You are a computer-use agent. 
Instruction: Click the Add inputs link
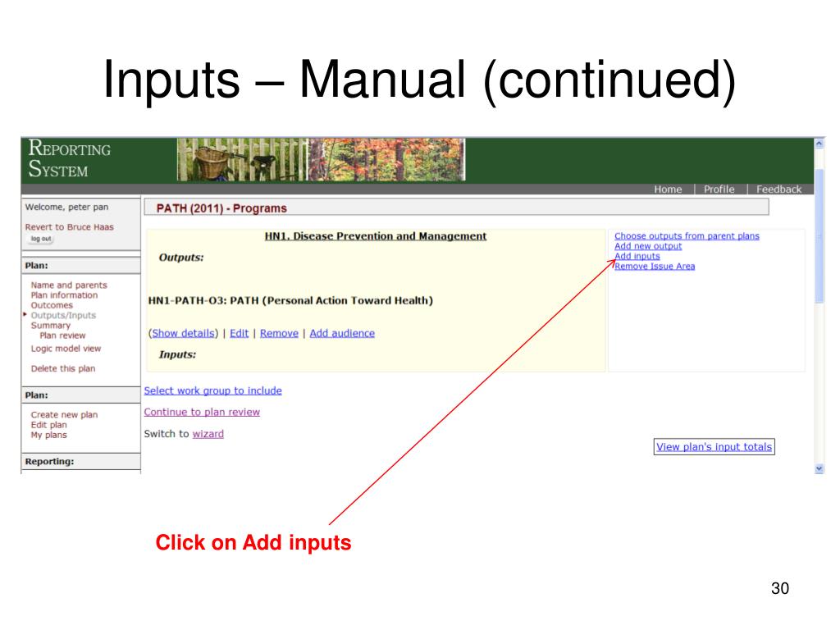coord(637,256)
